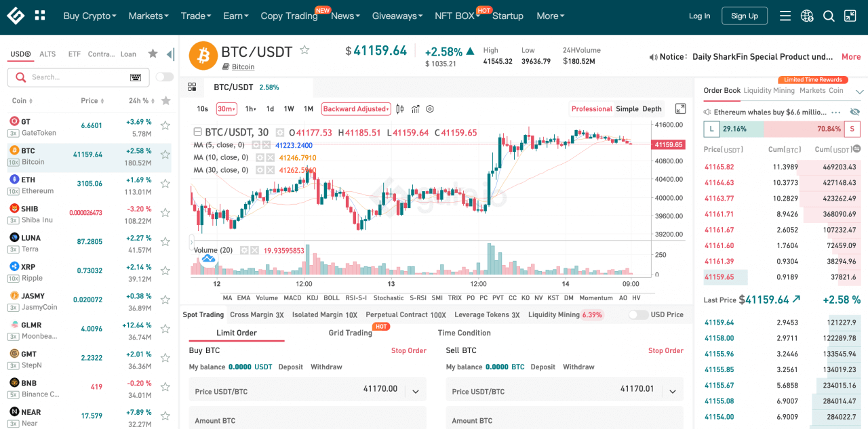Click ask price 41165.82 in order book
The image size is (868, 429).
(719, 167)
